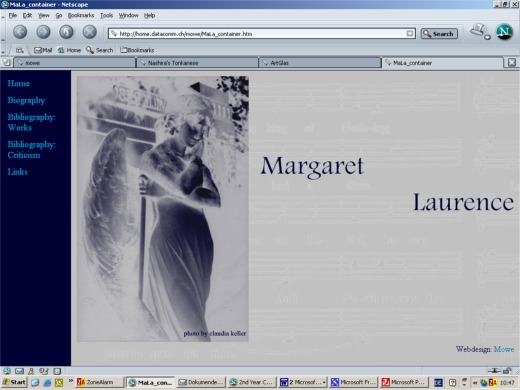The width and height of the screenshot is (520, 390).
Task: Switch to the Nashira's Tonkanese tab
Action: tap(197, 63)
